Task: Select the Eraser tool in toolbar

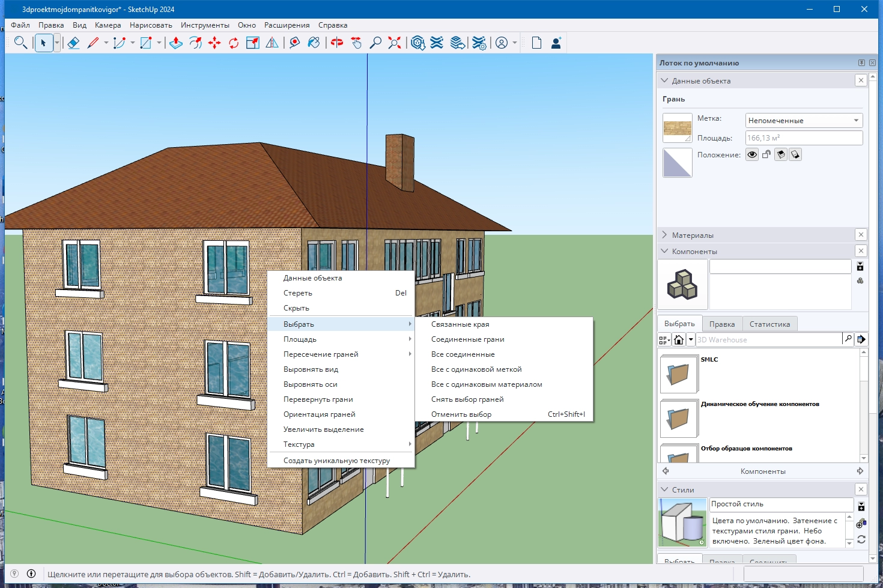Action: 73,43
